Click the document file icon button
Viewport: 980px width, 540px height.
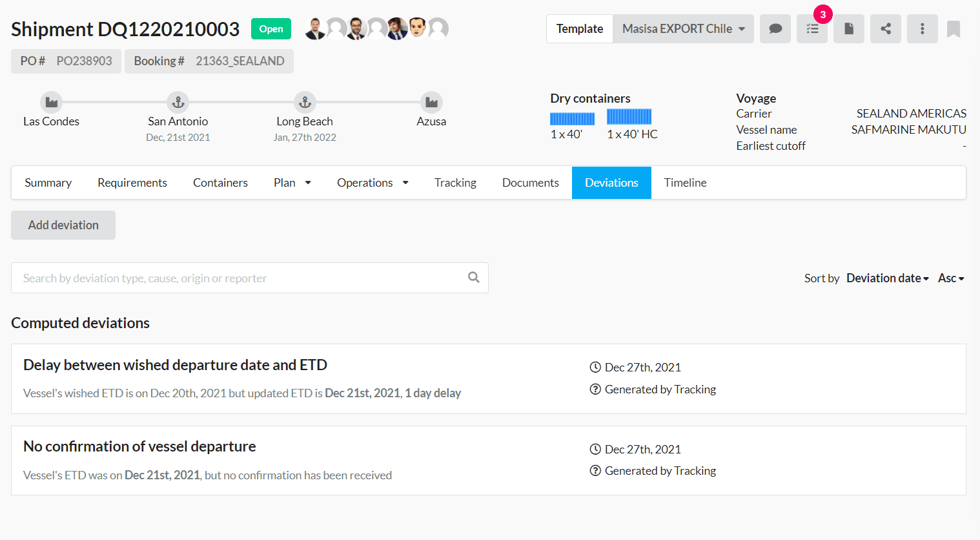(x=849, y=29)
